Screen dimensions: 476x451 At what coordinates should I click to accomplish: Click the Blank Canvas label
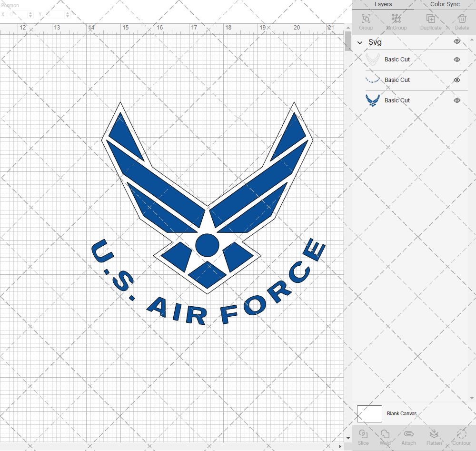click(402, 414)
